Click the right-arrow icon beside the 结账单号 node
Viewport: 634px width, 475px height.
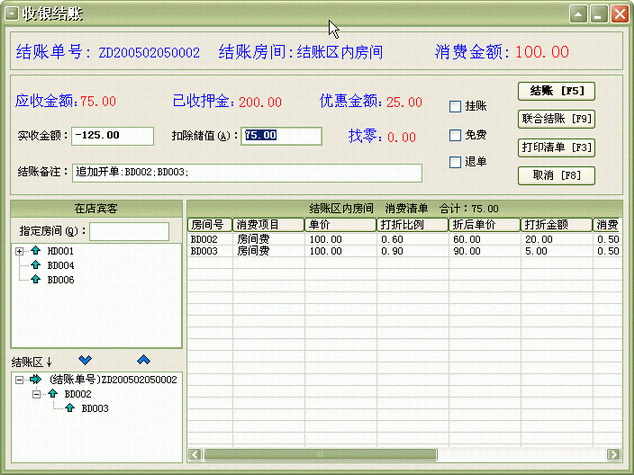pyautogui.click(x=36, y=380)
